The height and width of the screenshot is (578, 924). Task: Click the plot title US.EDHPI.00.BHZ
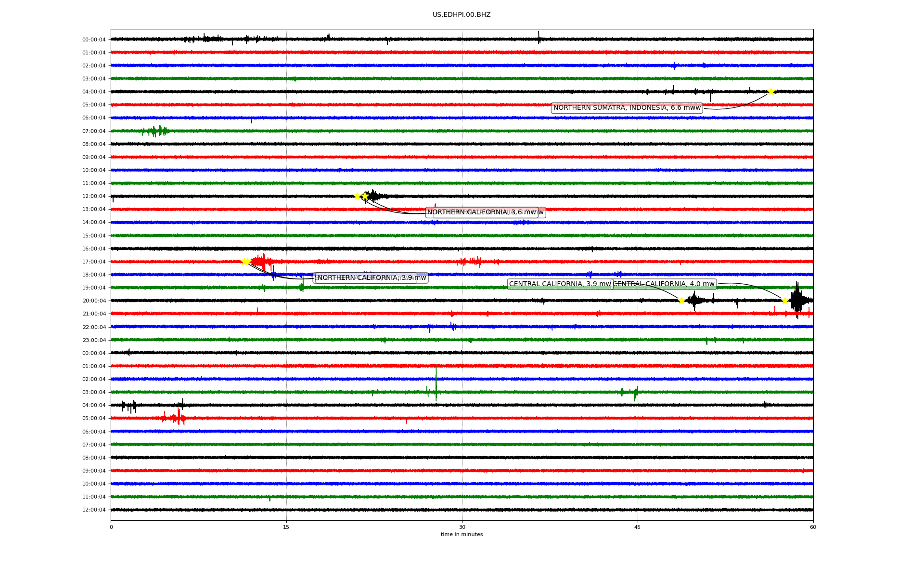[x=462, y=15]
